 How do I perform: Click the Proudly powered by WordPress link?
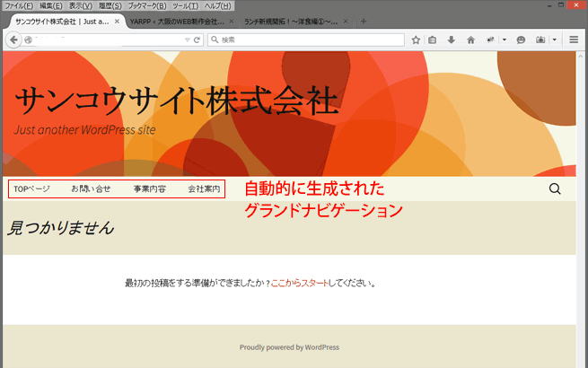click(289, 347)
